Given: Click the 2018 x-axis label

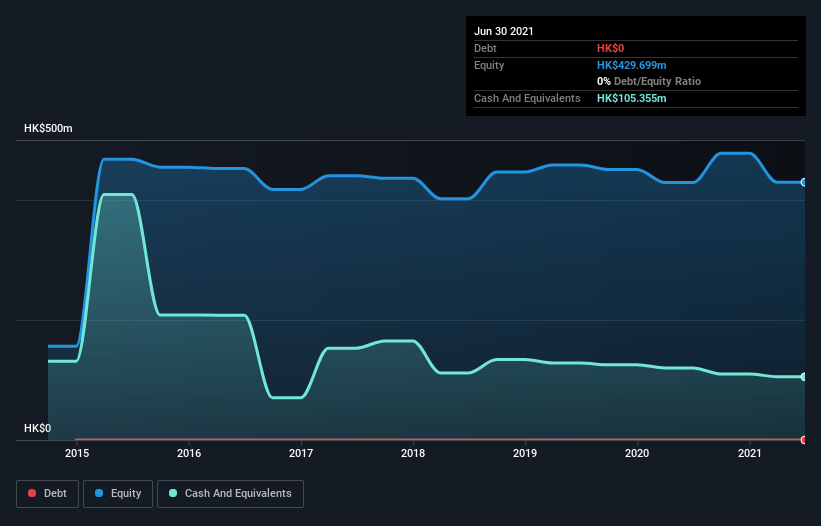Looking at the screenshot, I should coord(413,453).
